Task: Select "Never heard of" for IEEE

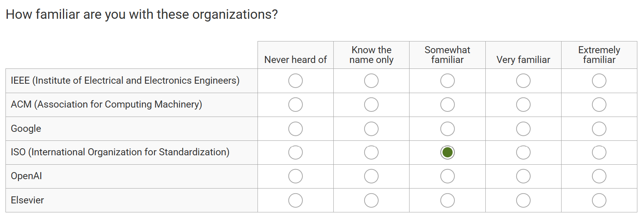Action: [x=295, y=81]
